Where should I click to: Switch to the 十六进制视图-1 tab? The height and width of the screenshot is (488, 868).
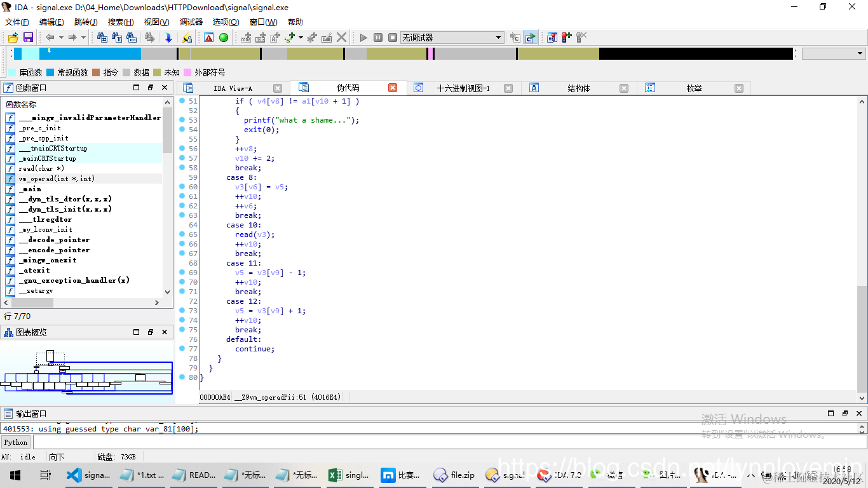pos(463,88)
